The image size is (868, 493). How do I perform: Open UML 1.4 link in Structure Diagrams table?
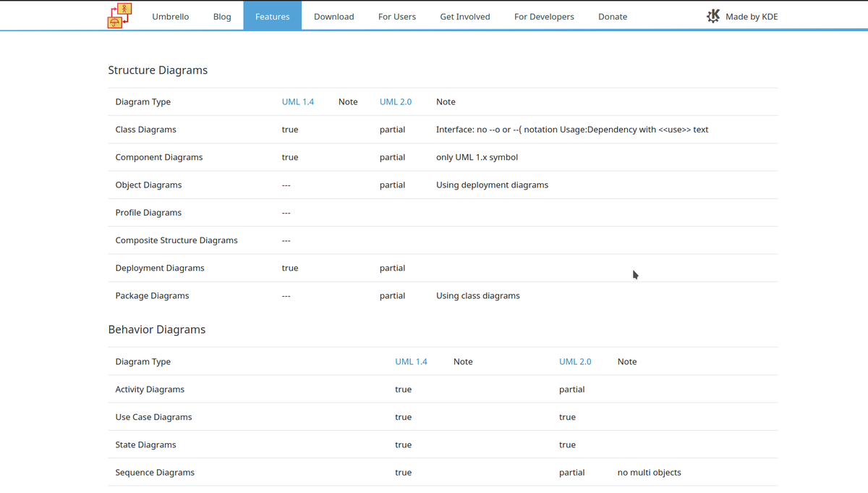(x=297, y=102)
